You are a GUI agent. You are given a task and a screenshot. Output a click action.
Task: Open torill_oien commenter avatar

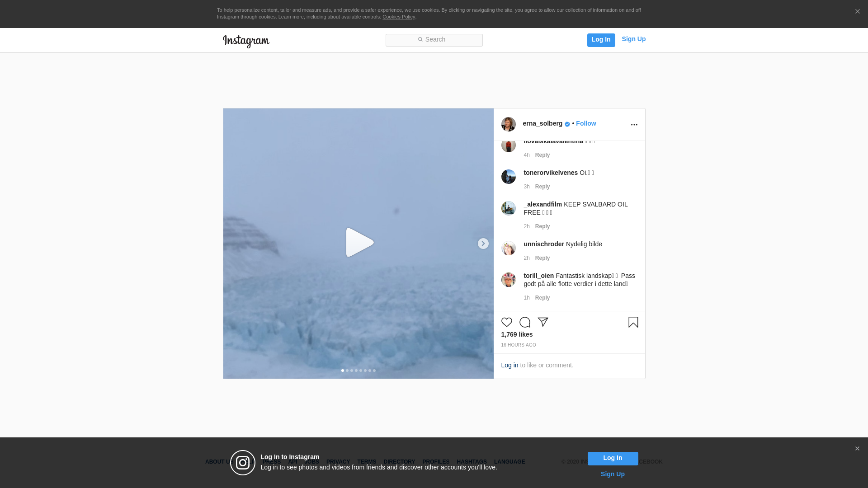[508, 280]
